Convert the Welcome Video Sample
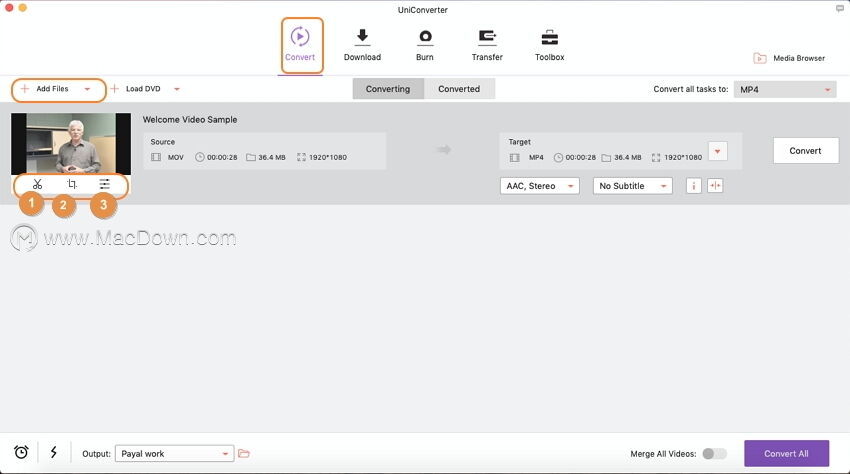This screenshot has width=850, height=474. coord(806,151)
